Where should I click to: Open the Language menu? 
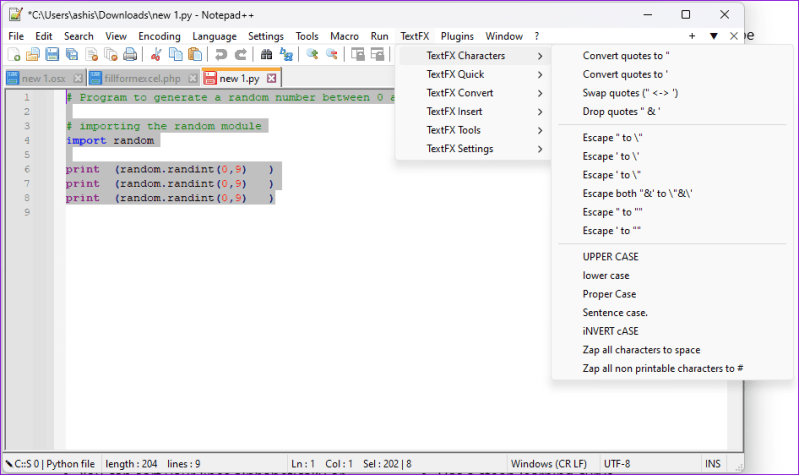tap(214, 36)
